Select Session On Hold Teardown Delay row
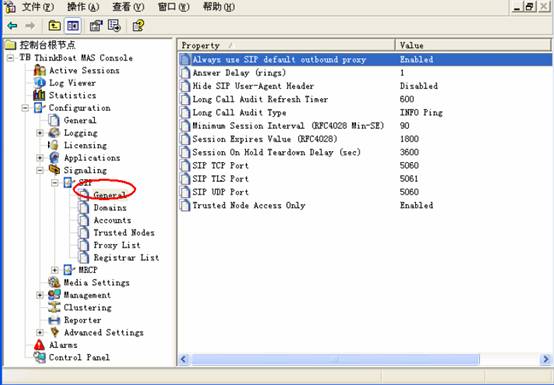This screenshot has width=554, height=385. (x=365, y=152)
